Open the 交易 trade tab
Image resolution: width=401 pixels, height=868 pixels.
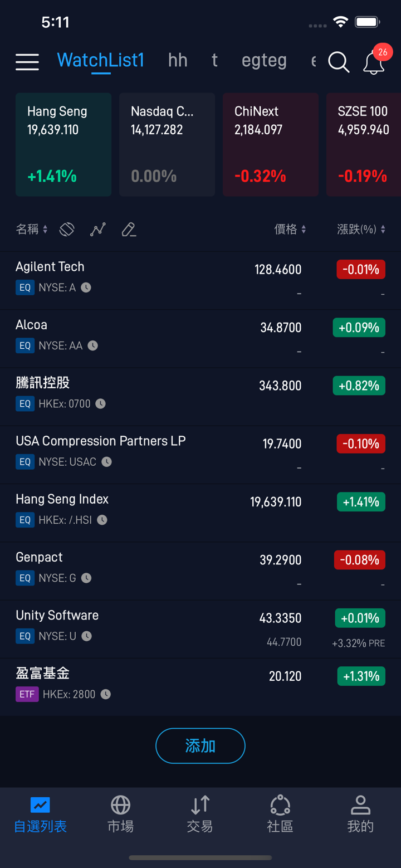click(200, 814)
